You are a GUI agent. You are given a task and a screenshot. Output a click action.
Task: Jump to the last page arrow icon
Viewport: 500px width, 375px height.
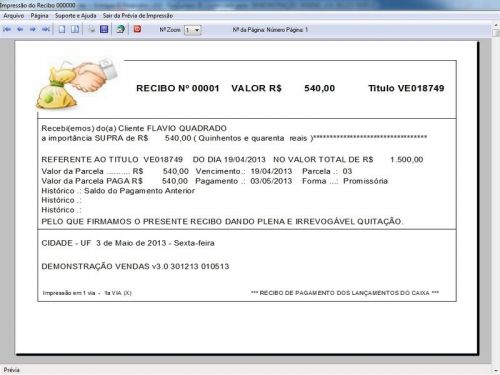tap(46, 30)
